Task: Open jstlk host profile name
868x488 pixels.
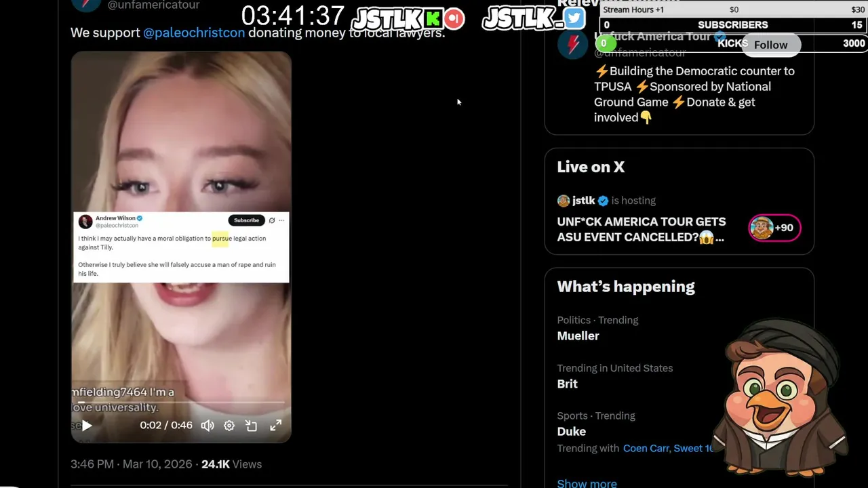Action: tap(584, 201)
